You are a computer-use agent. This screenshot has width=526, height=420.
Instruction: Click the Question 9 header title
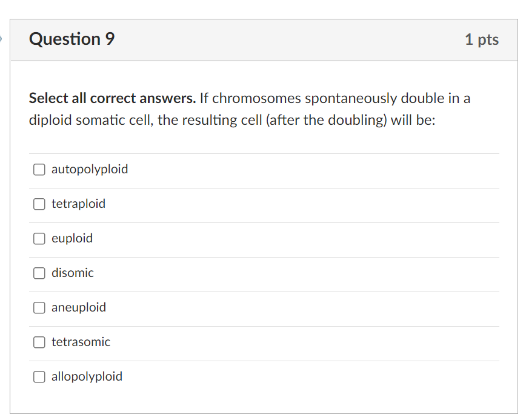tap(72, 39)
